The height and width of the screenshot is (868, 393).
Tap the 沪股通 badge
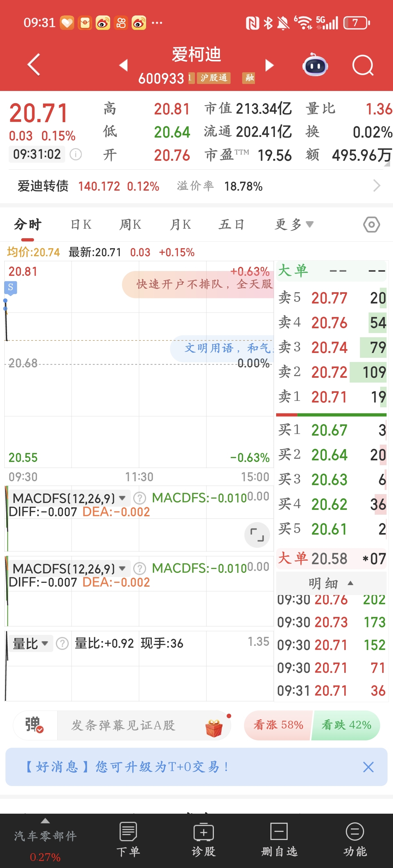214,78
